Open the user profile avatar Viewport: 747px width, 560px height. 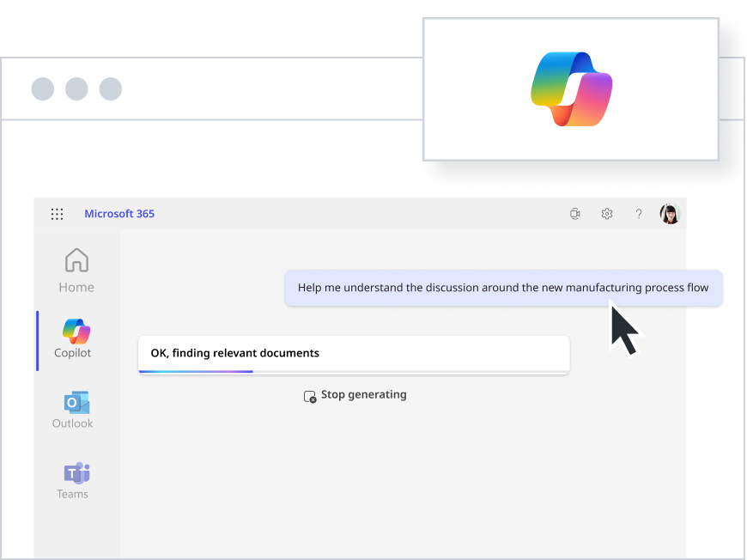pyautogui.click(x=670, y=214)
